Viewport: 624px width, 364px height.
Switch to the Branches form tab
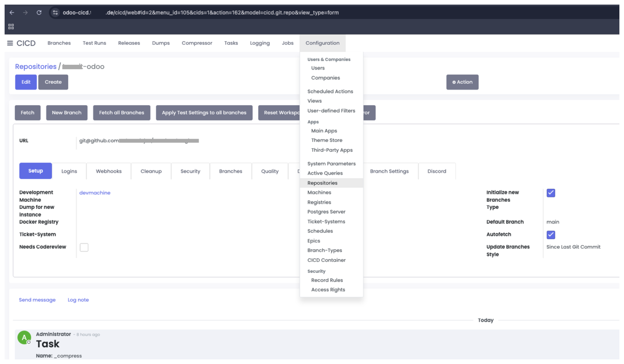[231, 171]
